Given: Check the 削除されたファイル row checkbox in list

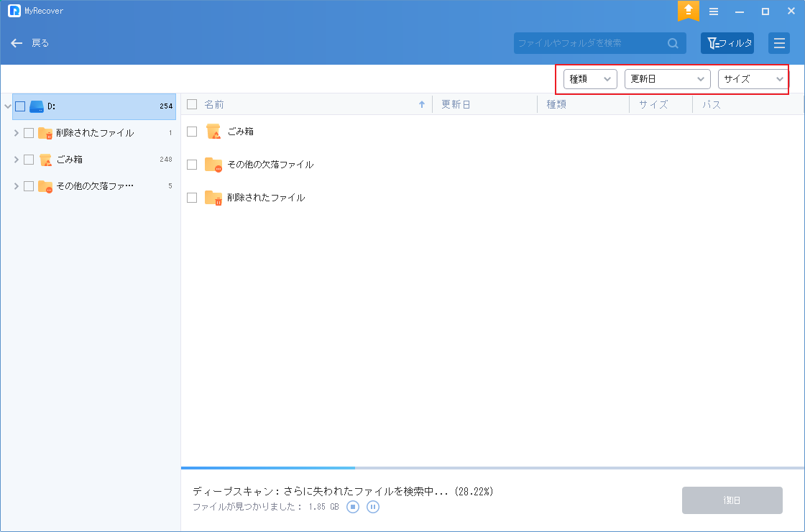Looking at the screenshot, I should coord(192,198).
